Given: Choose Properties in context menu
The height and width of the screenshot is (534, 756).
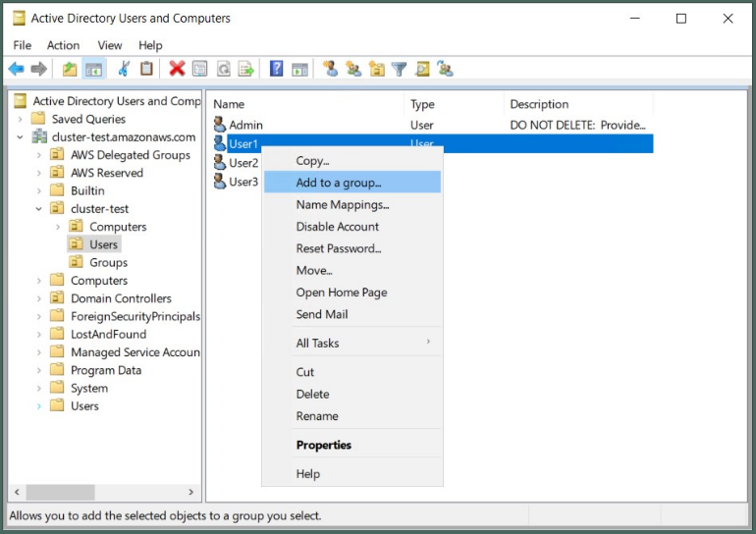Looking at the screenshot, I should [352, 445].
